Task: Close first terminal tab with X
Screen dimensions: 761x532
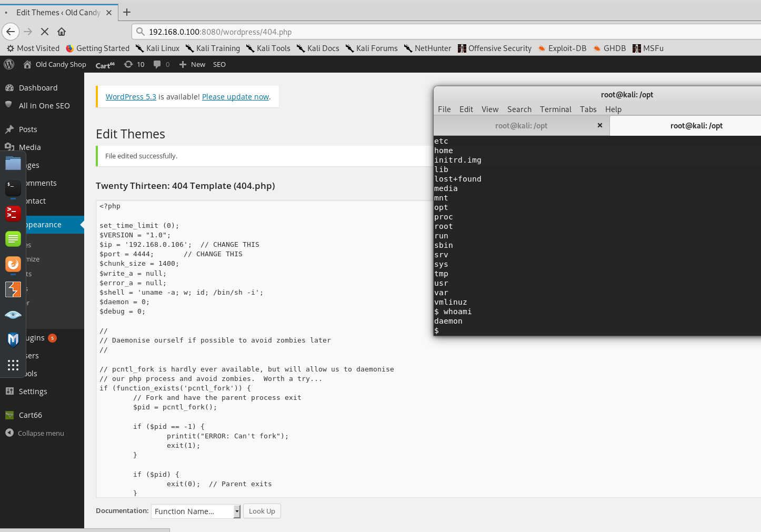Action: pyautogui.click(x=600, y=125)
